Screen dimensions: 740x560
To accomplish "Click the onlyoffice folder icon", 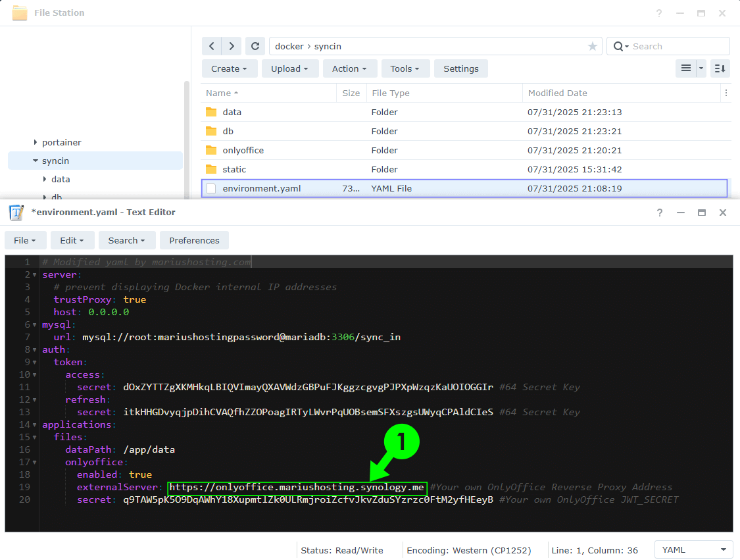I will coord(211,150).
